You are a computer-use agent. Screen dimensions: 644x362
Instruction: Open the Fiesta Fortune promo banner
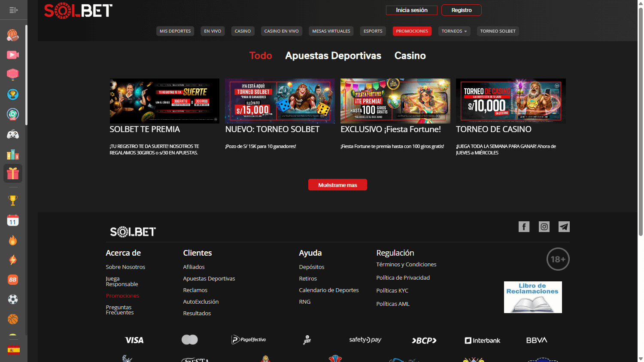pos(395,101)
